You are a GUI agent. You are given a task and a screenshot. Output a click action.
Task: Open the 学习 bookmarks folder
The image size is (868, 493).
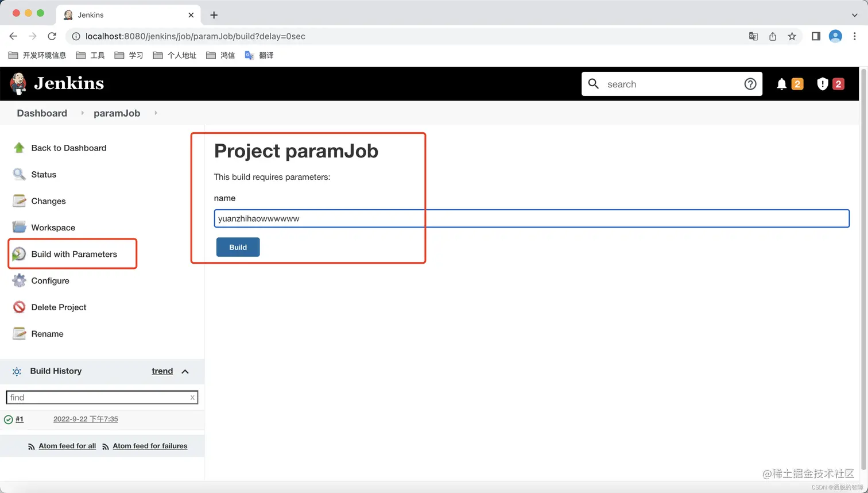tap(129, 55)
